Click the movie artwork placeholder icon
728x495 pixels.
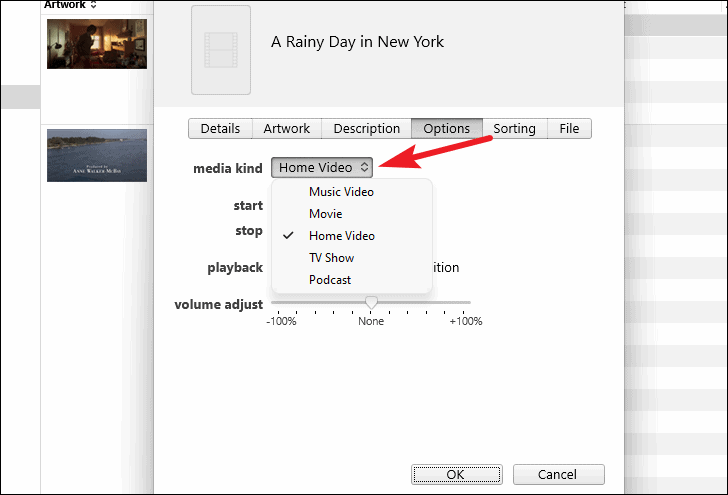click(221, 50)
